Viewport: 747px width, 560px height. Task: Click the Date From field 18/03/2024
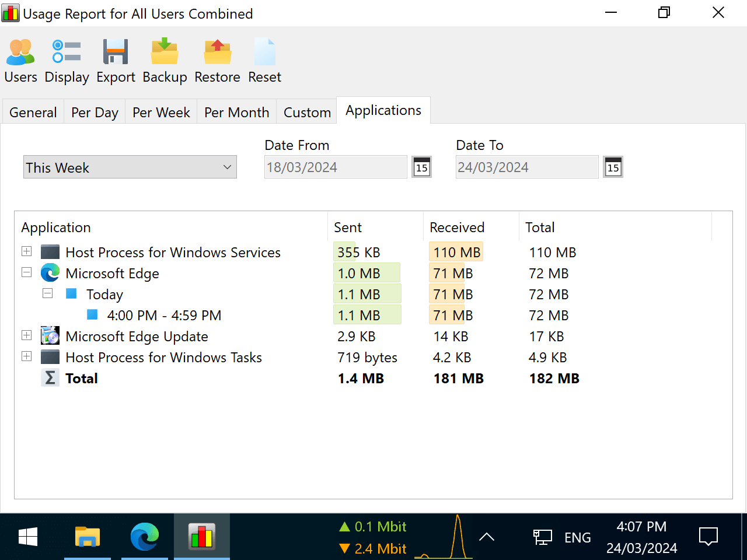coord(336,167)
